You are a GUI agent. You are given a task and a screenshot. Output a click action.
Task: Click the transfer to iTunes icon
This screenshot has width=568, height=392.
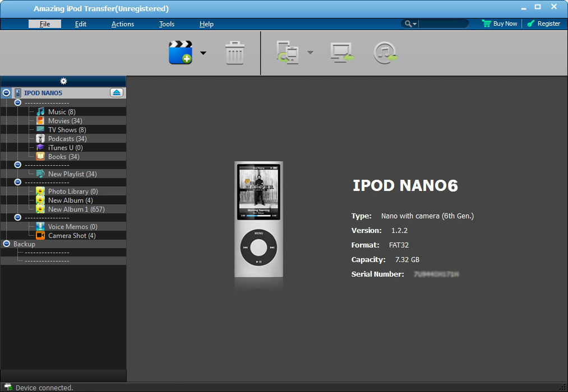pyautogui.click(x=385, y=53)
